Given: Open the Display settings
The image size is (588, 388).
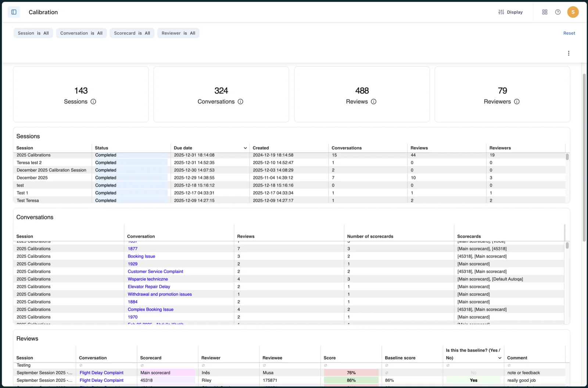Looking at the screenshot, I should coord(510,12).
